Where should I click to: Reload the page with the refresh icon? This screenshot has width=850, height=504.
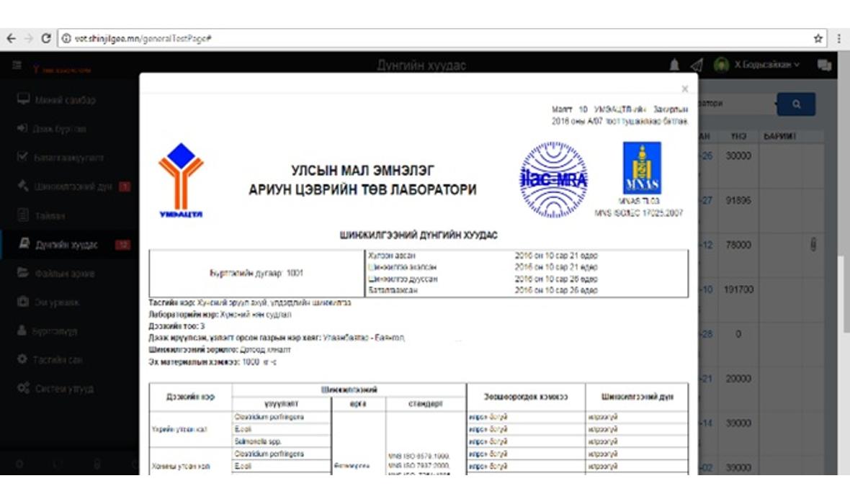click(x=46, y=38)
